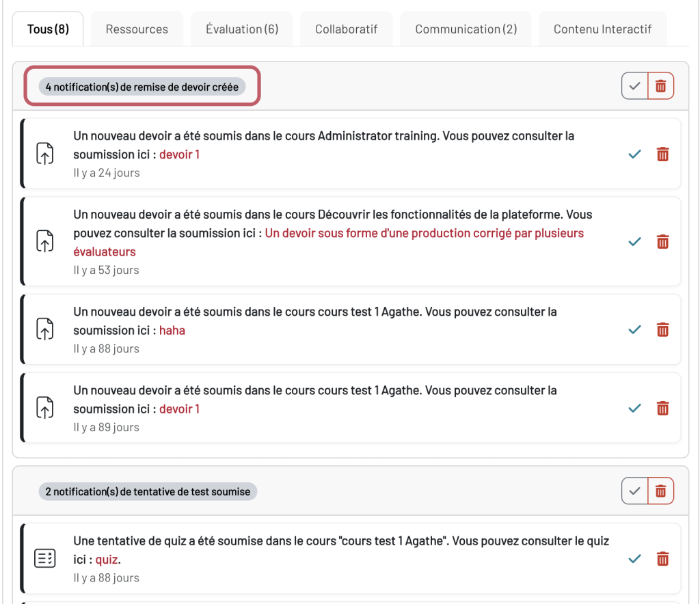
Task: Go to the Contenu Interactif tab
Action: click(x=602, y=29)
